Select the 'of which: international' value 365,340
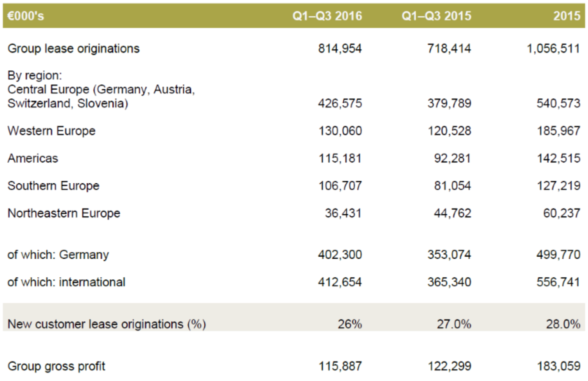 pos(449,282)
